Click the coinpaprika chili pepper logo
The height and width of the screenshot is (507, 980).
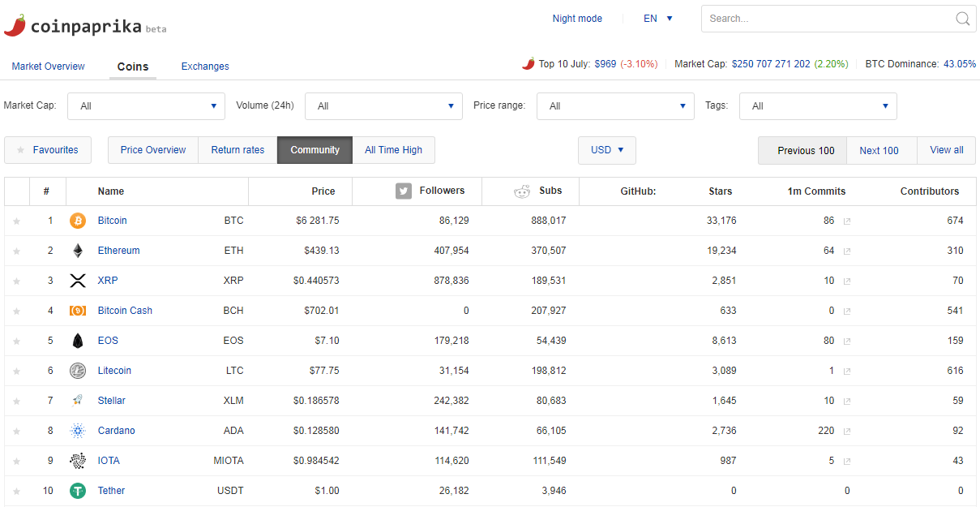pyautogui.click(x=15, y=24)
